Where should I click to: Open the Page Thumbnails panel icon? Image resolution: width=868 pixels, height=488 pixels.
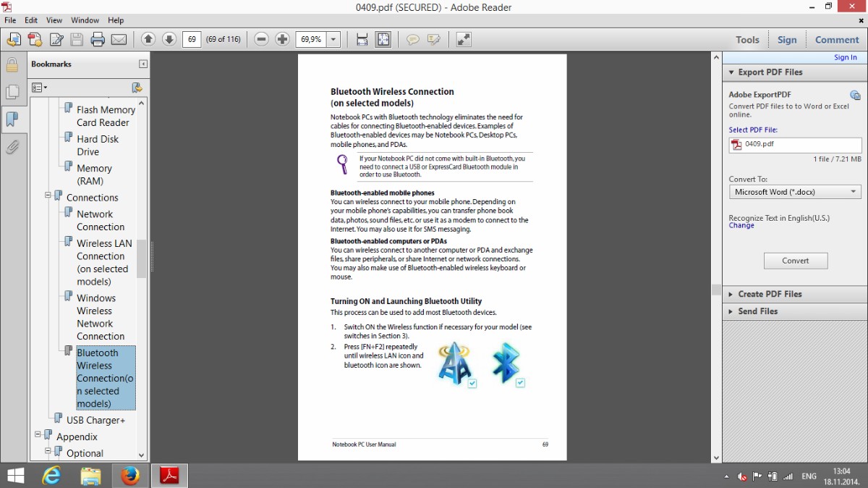(12, 92)
